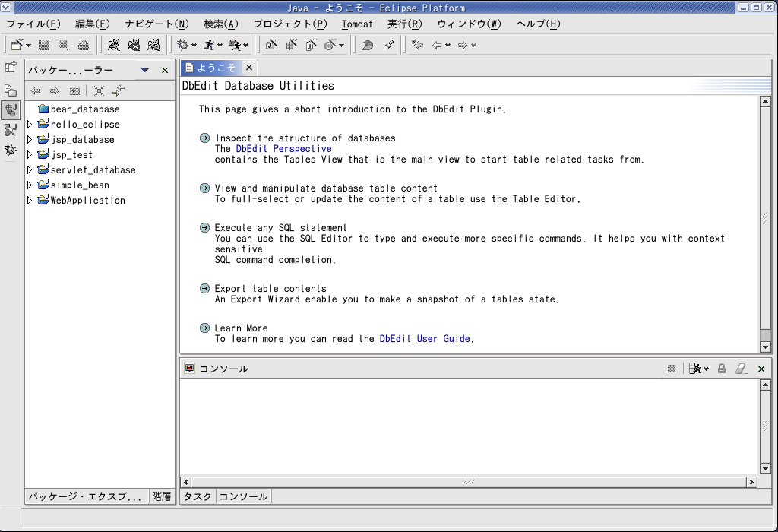Click the console Terminate square icon
The width and height of the screenshot is (778, 532).
(x=672, y=369)
